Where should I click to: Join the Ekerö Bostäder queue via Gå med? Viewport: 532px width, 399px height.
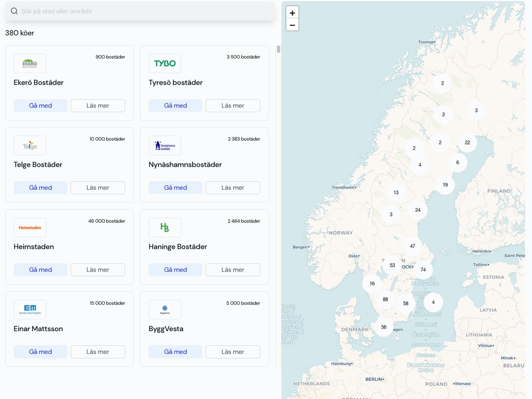40,106
